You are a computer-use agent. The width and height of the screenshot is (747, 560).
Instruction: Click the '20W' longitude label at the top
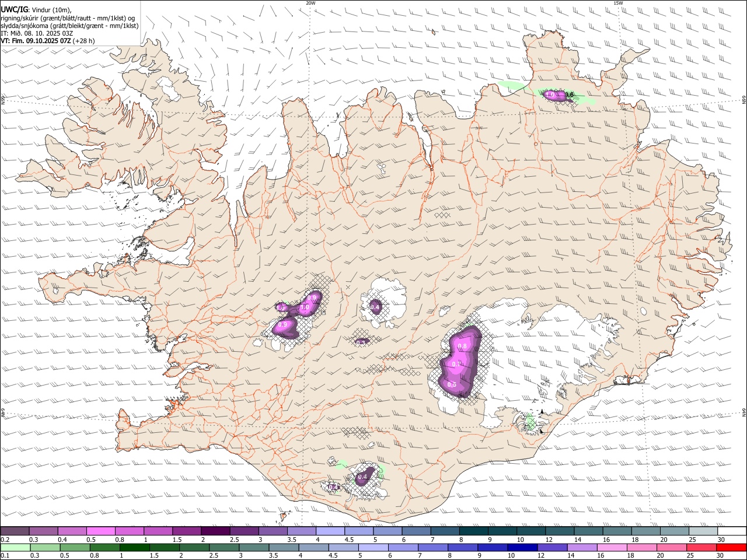tap(310, 3)
